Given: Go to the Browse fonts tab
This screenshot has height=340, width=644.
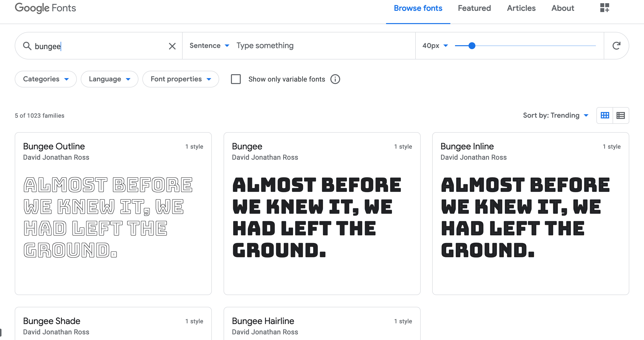Looking at the screenshot, I should pos(418,8).
